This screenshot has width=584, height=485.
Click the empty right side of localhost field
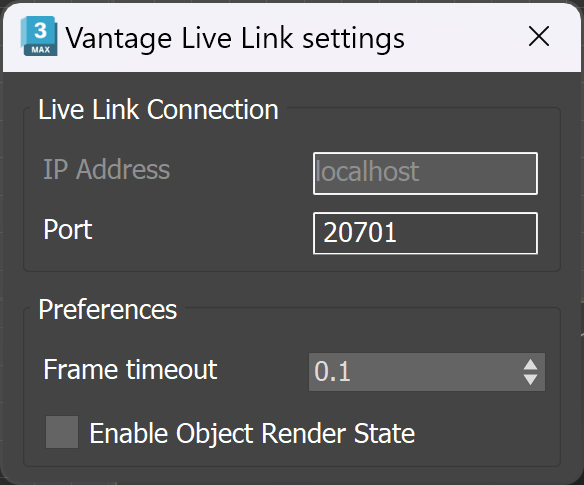coord(479,173)
